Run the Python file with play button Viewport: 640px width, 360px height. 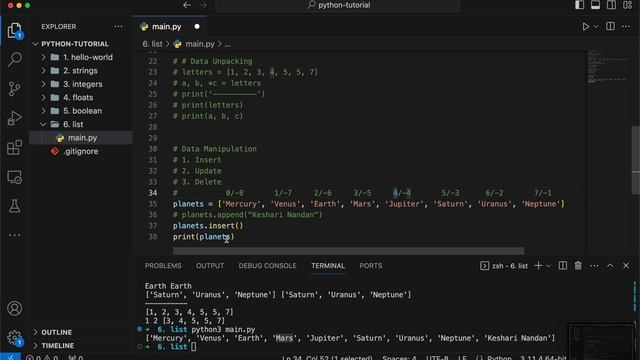coord(585,27)
